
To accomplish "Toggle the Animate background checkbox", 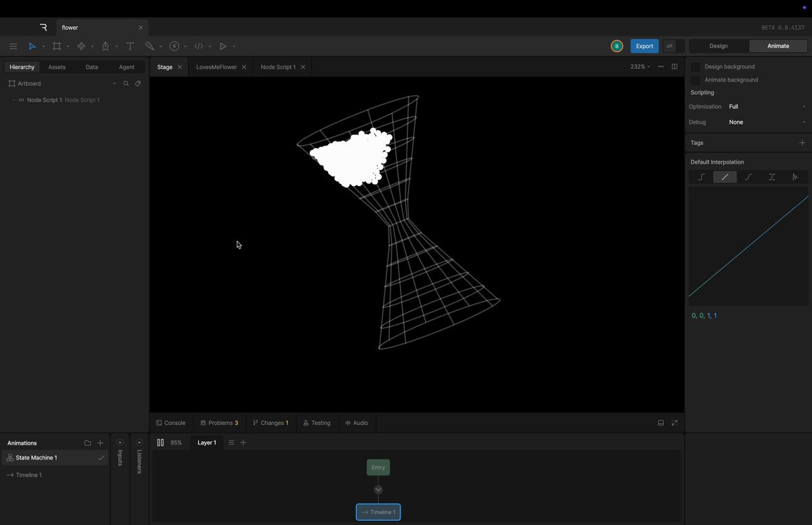I will 695,80.
